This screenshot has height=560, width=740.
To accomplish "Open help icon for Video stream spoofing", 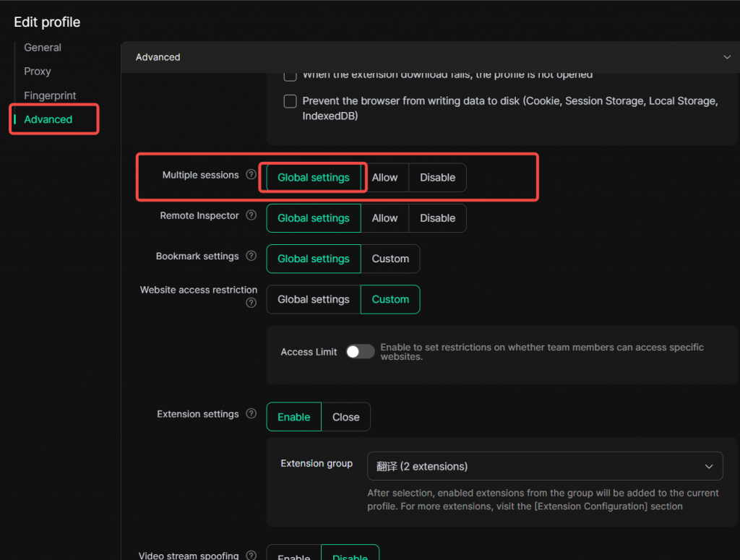I will pos(251,555).
